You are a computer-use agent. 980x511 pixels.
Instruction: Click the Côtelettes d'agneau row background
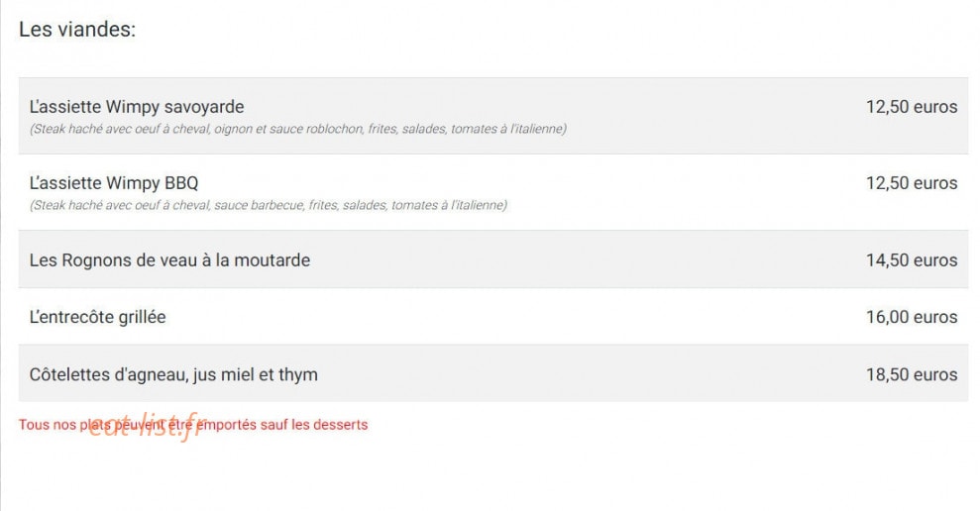[493, 373]
